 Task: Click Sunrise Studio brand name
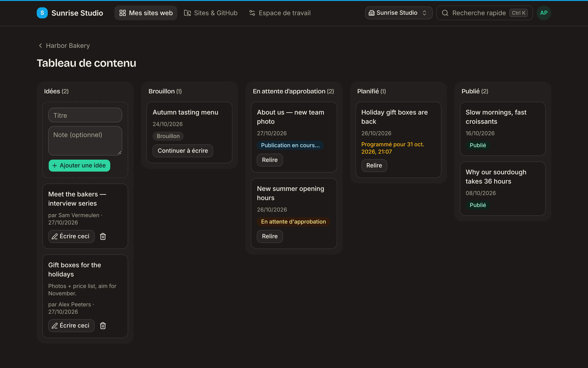coord(77,13)
